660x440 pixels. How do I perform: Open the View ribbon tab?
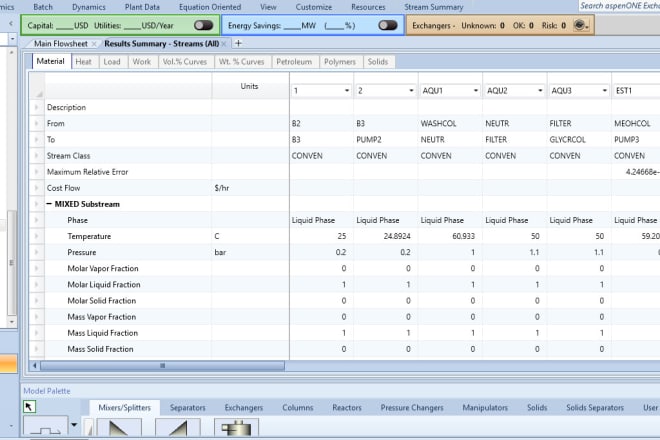pyautogui.click(x=268, y=7)
